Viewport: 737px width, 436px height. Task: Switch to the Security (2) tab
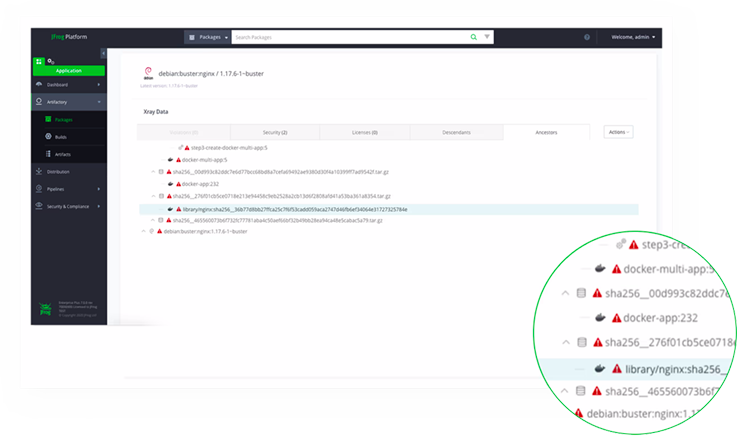(x=275, y=132)
